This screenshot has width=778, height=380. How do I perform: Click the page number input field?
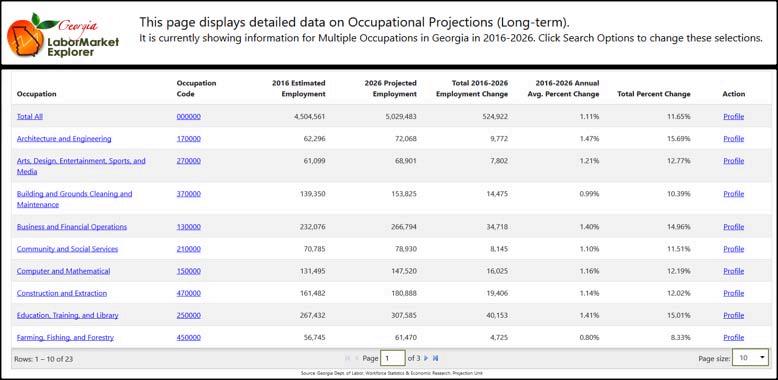point(393,358)
